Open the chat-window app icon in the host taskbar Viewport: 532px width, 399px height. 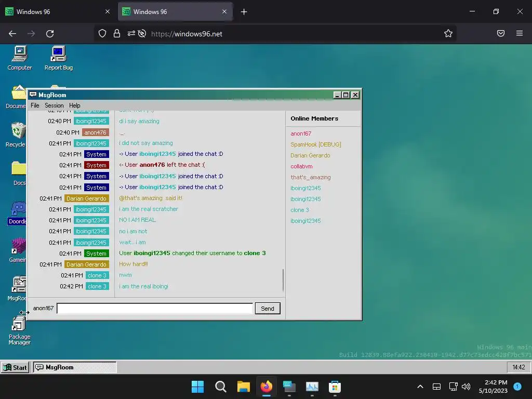[x=289, y=387]
